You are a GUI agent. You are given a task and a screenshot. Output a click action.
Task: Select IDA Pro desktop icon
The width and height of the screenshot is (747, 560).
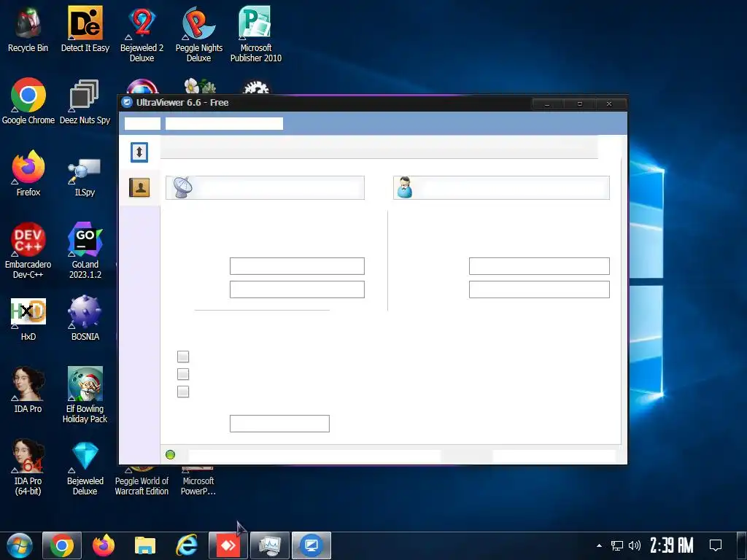click(x=28, y=390)
